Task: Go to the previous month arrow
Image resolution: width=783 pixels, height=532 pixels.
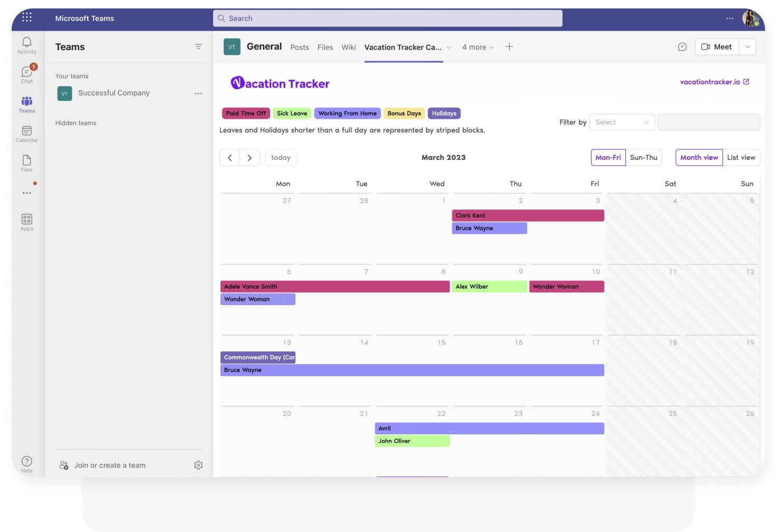Action: (230, 157)
